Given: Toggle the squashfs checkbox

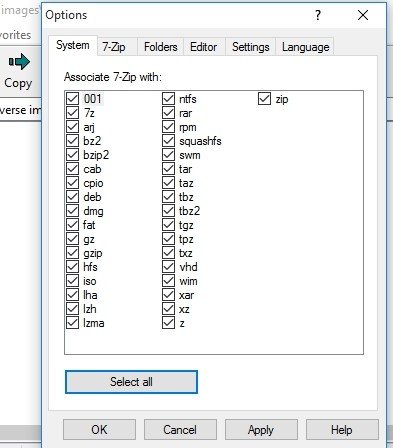Looking at the screenshot, I should point(168,141).
